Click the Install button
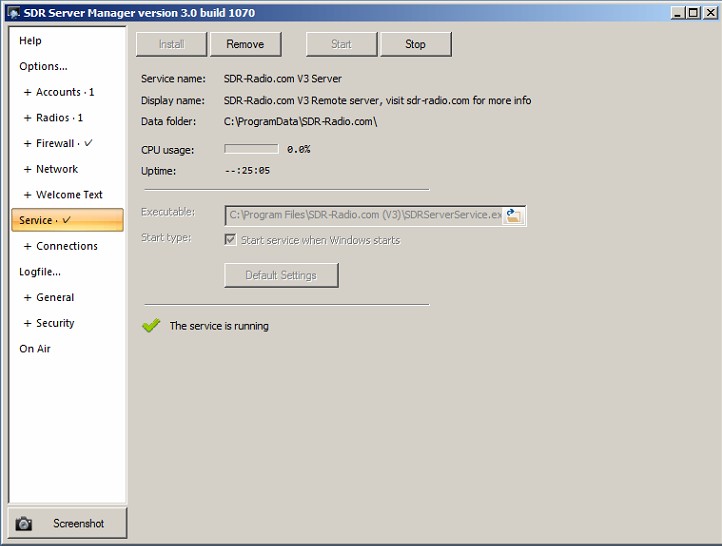 (171, 44)
